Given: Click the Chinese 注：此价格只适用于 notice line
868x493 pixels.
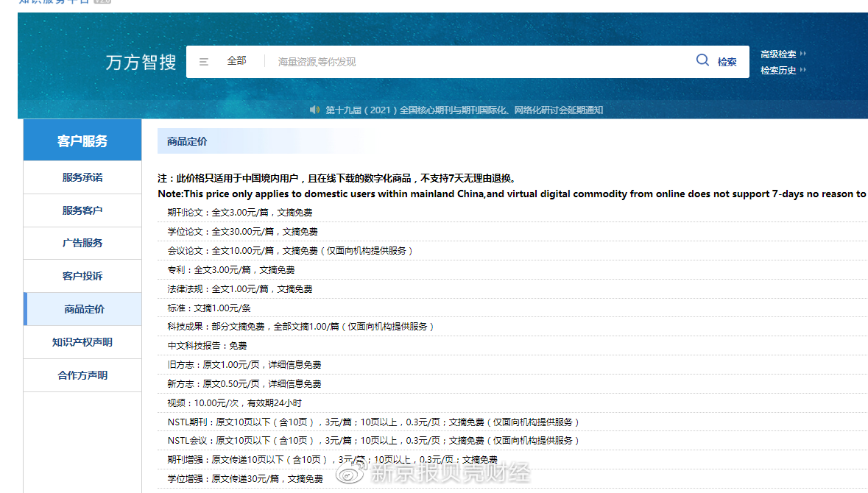Looking at the screenshot, I should tap(338, 178).
